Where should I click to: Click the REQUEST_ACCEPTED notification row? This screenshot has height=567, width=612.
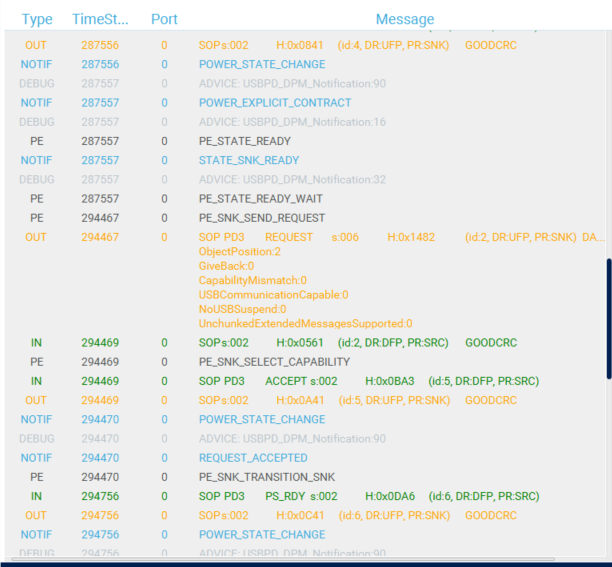click(253, 458)
